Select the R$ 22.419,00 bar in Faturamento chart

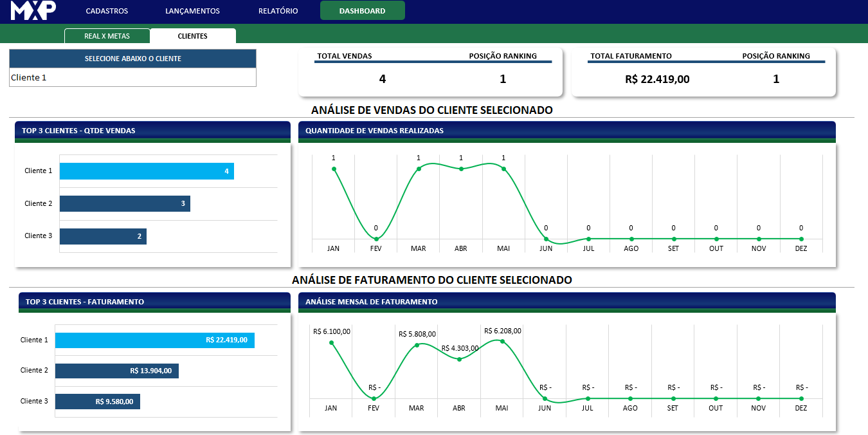(x=154, y=340)
